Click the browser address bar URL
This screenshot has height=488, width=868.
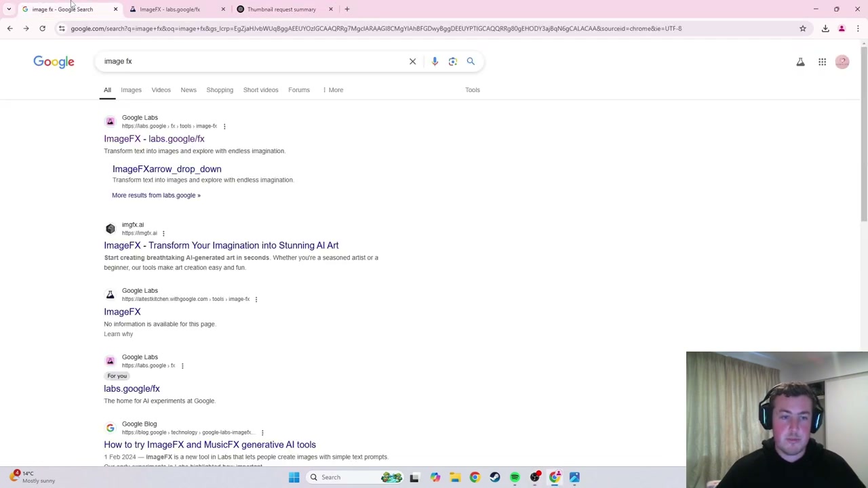tap(376, 28)
